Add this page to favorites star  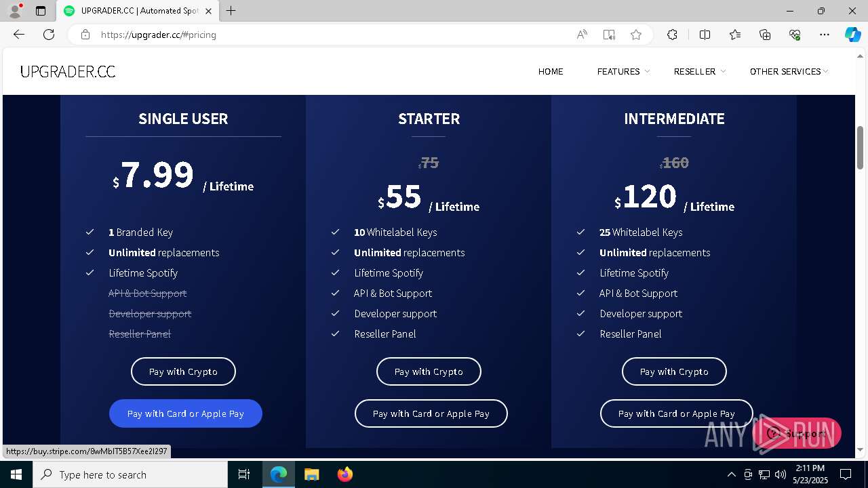click(x=636, y=35)
